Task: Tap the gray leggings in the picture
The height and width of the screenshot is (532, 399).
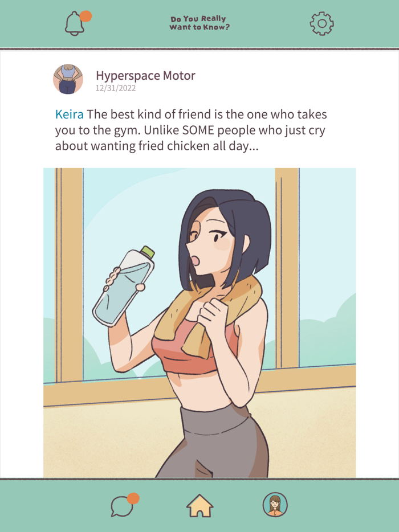Action: point(214,440)
